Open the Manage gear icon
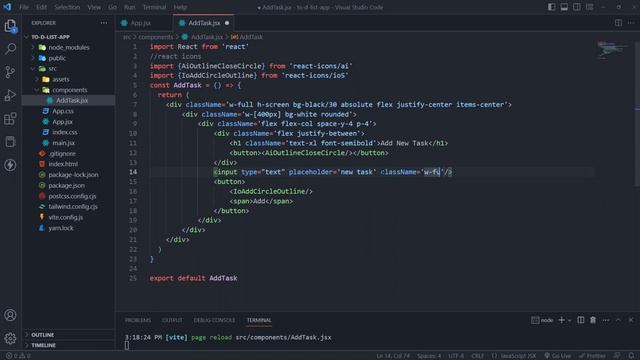This screenshot has height=360, width=640. (x=10, y=338)
